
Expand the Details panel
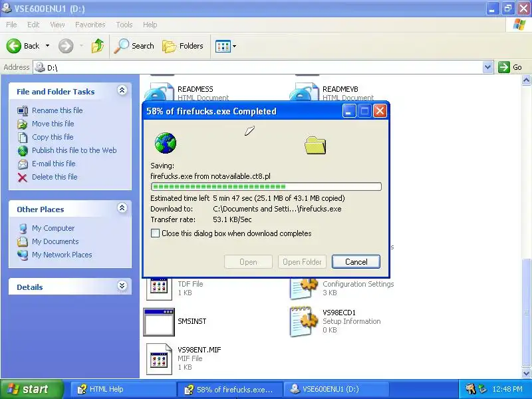[122, 286]
